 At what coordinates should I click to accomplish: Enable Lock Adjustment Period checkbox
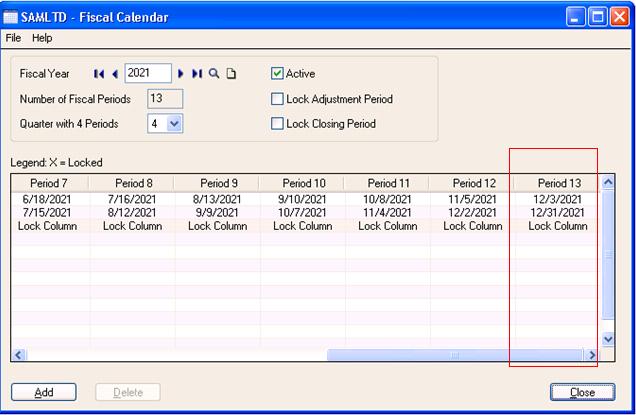point(277,99)
